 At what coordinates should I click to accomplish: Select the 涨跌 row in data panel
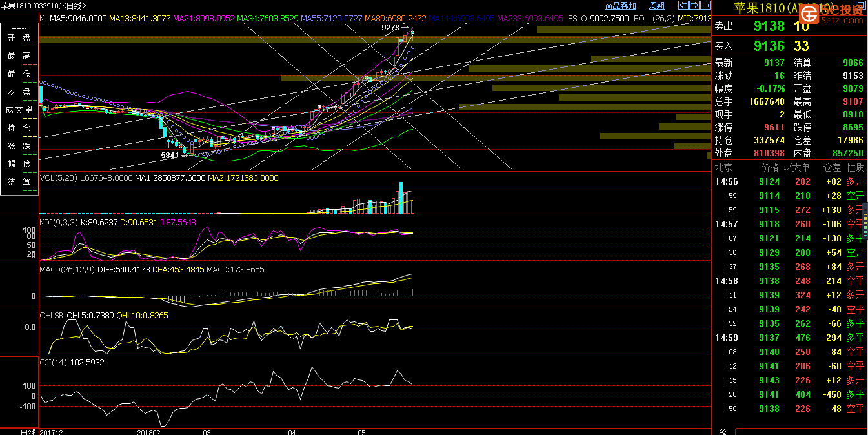19,146
